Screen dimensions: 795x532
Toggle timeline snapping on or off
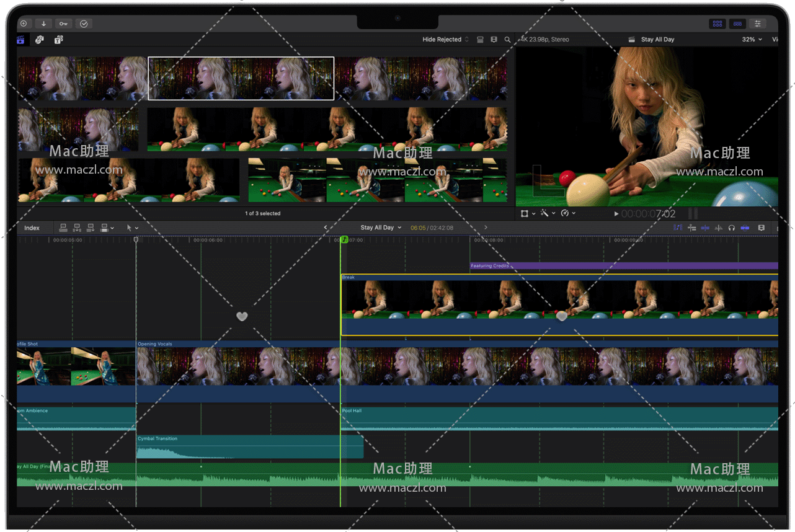pyautogui.click(x=745, y=228)
